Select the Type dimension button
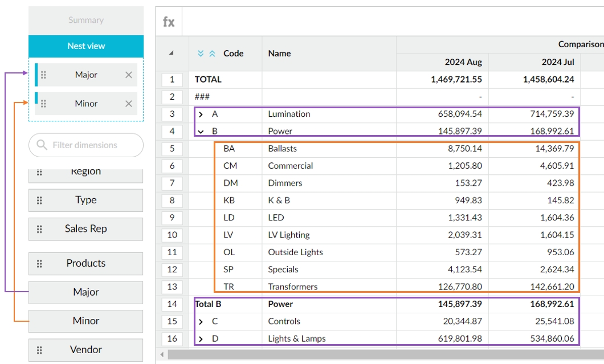Screen dimensions: 604x364 click(x=86, y=200)
